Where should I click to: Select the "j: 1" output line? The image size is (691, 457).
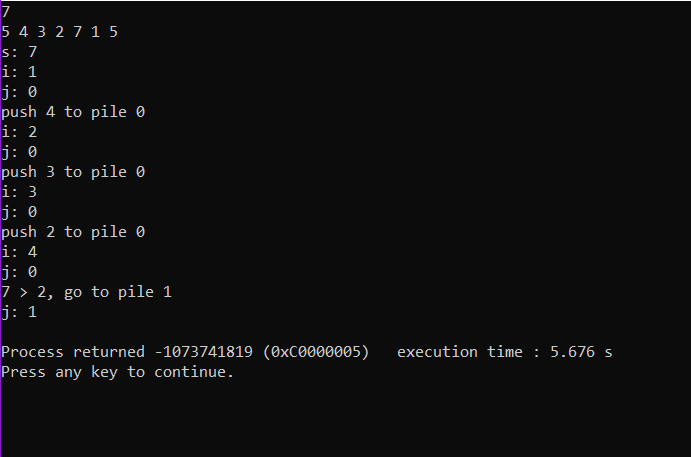[x=20, y=312]
